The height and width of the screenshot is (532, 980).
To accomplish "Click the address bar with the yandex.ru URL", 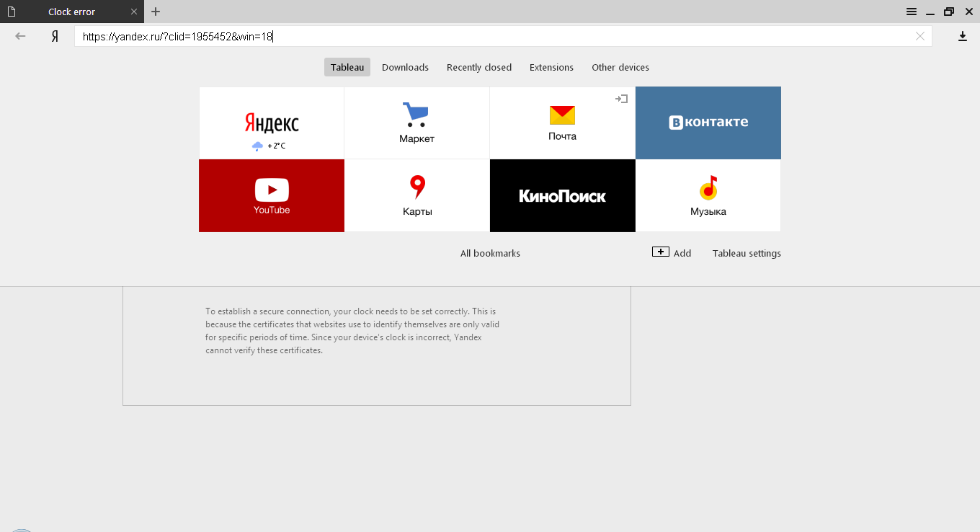I will 288,35.
